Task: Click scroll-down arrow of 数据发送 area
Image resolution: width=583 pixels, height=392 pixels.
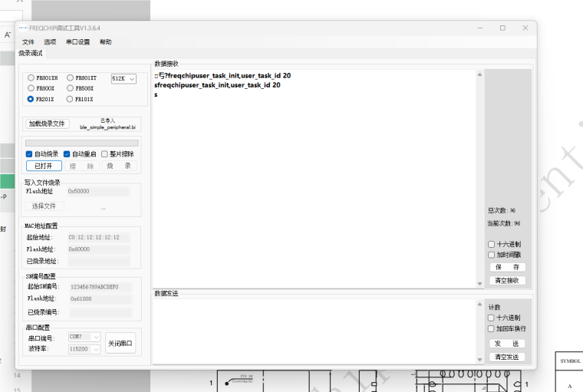Action: 480,359
